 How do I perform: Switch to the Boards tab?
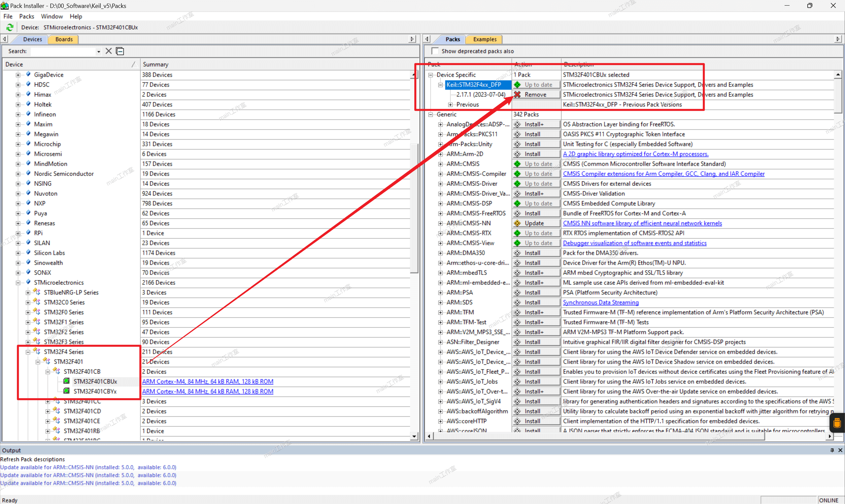coord(64,39)
